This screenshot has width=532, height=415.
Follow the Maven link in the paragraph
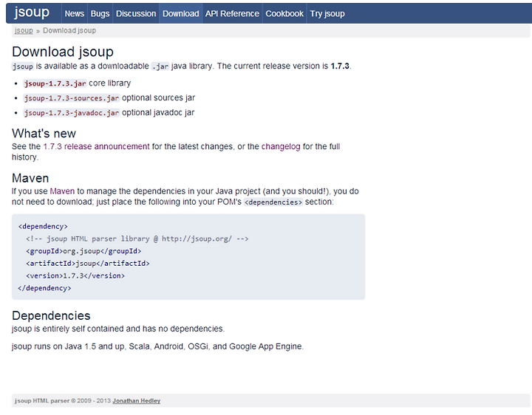pos(62,191)
